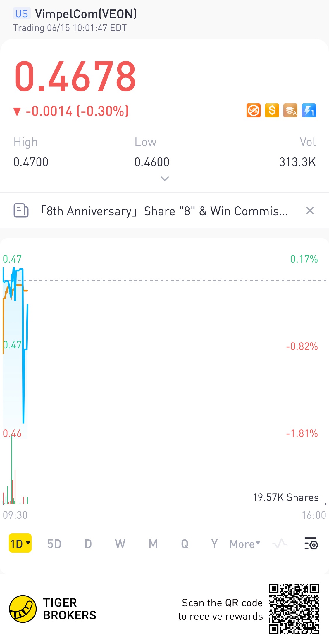Expand quote details below the Low value
The width and height of the screenshot is (329, 644).
pos(165,178)
